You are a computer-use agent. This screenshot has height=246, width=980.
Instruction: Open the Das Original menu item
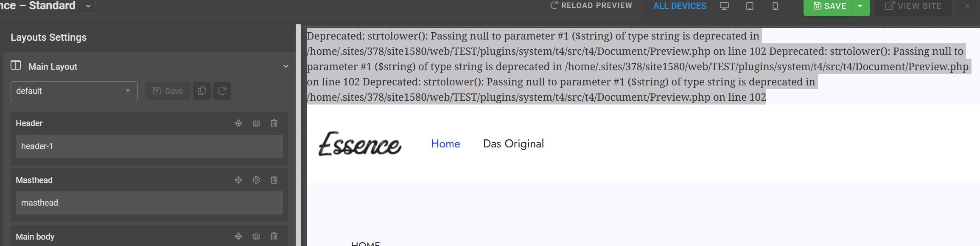513,144
